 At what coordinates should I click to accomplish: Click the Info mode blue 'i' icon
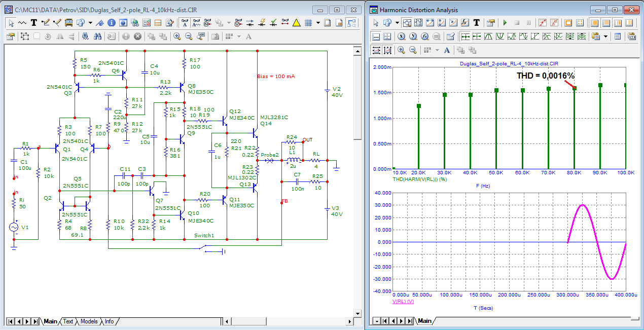(111, 23)
